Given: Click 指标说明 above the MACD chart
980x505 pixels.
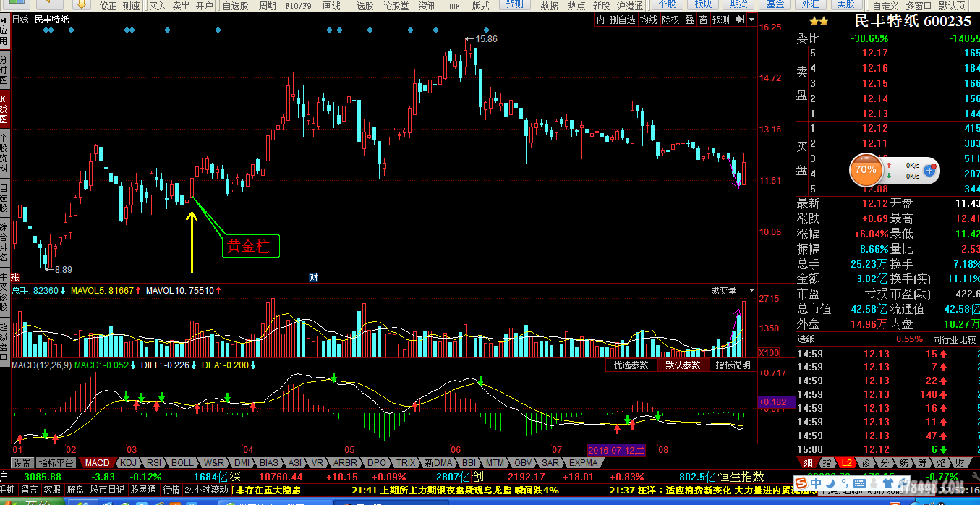Looking at the screenshot, I should pos(733,365).
